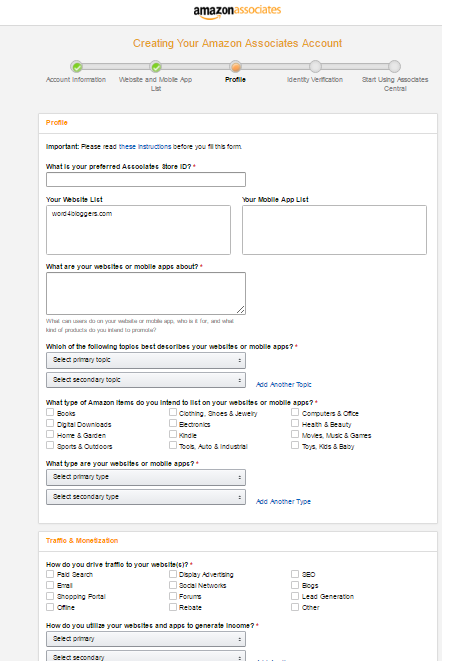
Task: Open the Select primary type dropdown
Action: [x=146, y=477]
